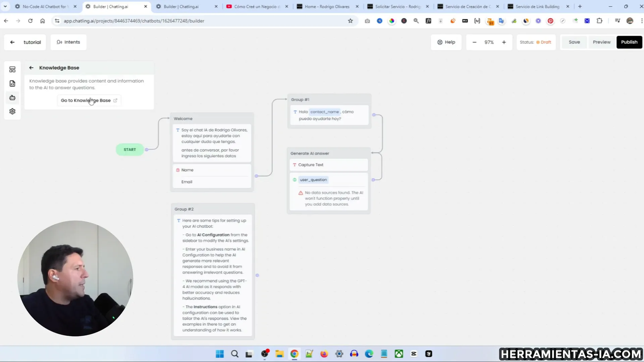Expand the Welcome node output connector

tap(256, 176)
